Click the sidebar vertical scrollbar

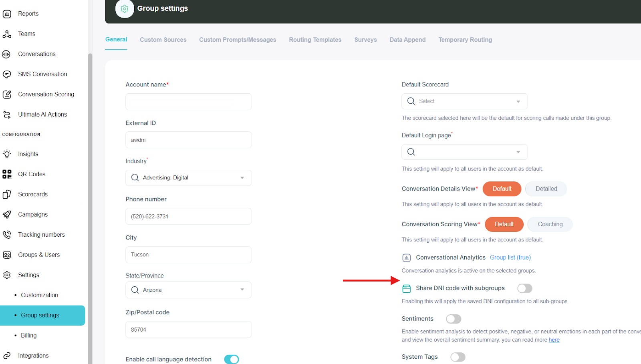(90, 200)
